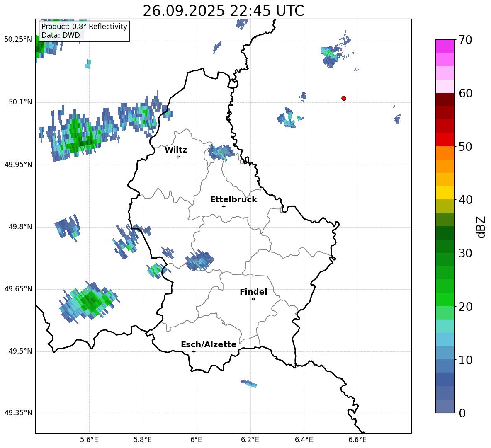
Task: Click the Esch/Alzette cross marker
Action: (194, 351)
